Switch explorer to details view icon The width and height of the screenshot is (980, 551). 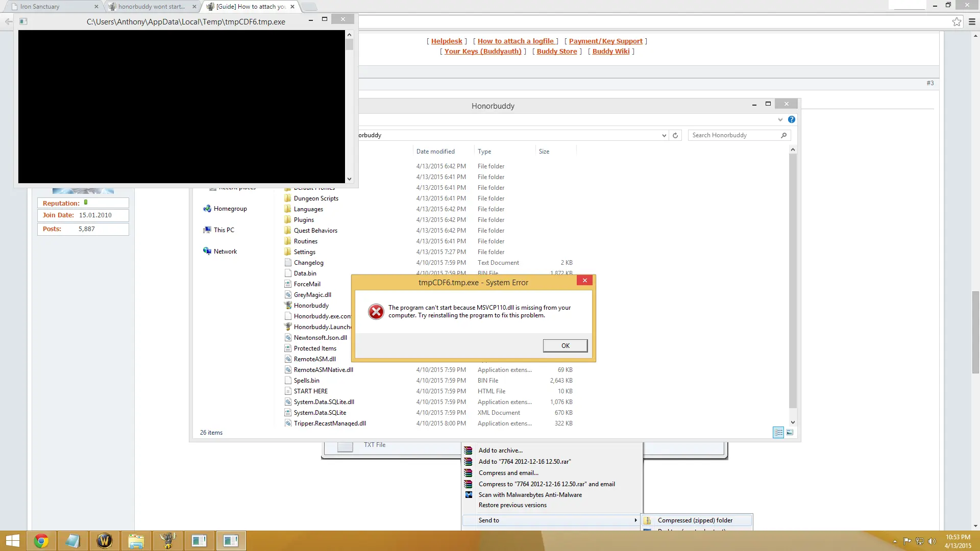778,433
